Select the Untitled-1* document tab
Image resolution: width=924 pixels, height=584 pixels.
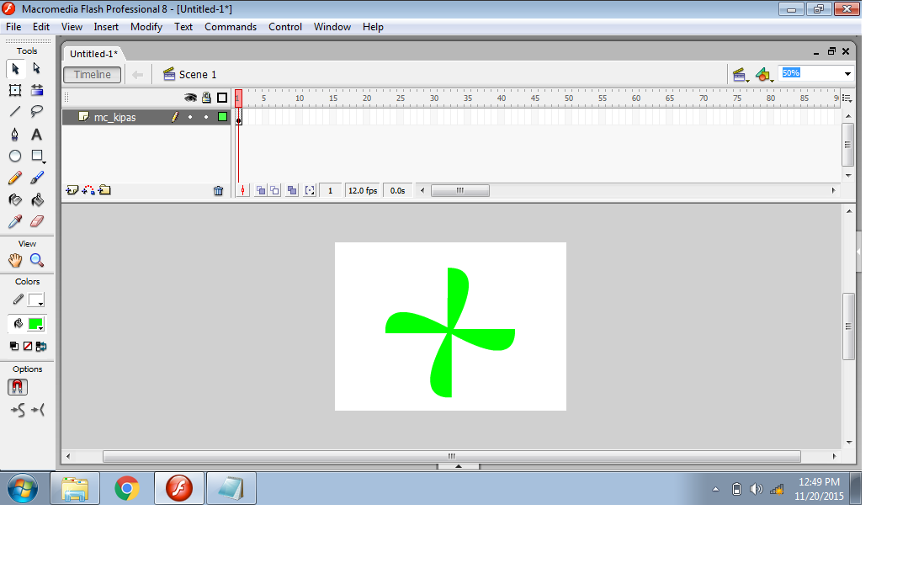coord(93,54)
